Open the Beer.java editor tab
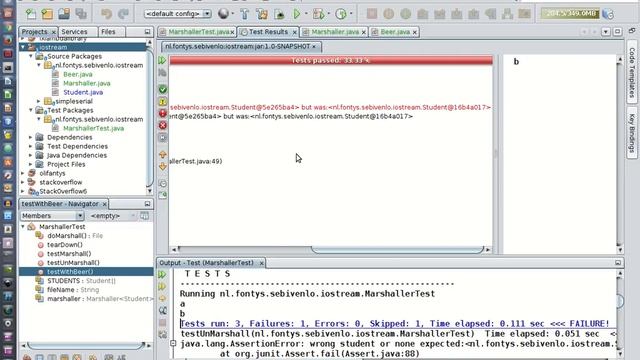Screen dimensions: 640x360 tap(395, 31)
